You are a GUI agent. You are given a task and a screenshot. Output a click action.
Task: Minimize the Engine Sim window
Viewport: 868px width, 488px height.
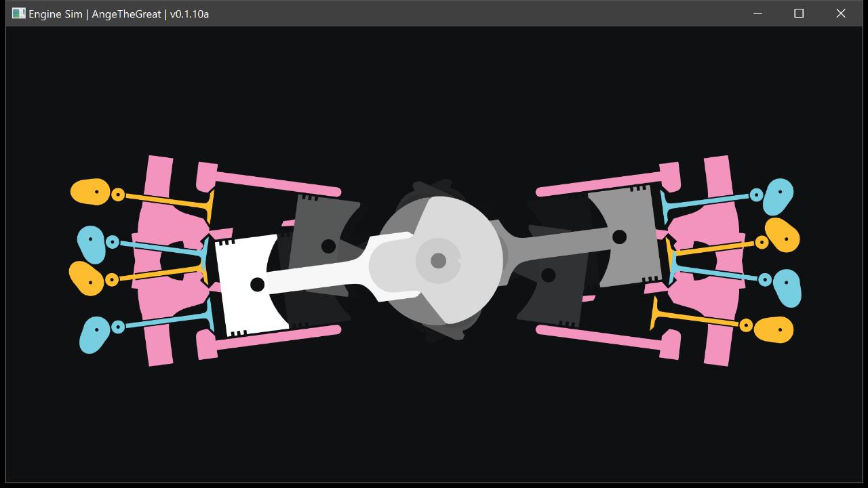coord(757,14)
